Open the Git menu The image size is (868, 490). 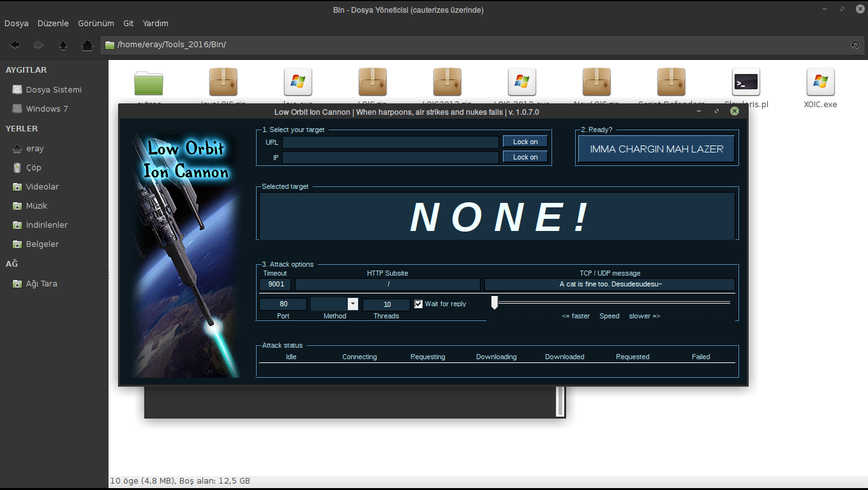pyautogui.click(x=128, y=24)
